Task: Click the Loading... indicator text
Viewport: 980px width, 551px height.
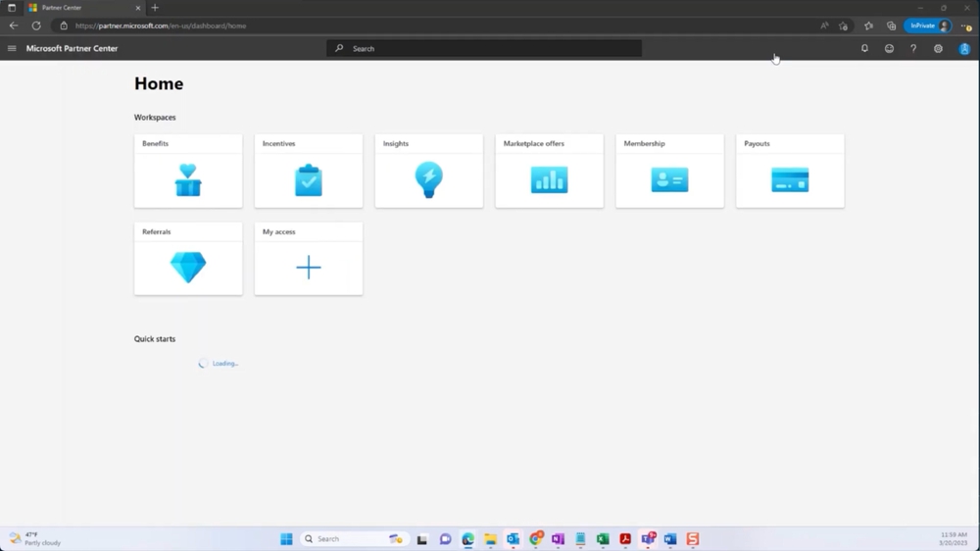Action: click(x=225, y=364)
